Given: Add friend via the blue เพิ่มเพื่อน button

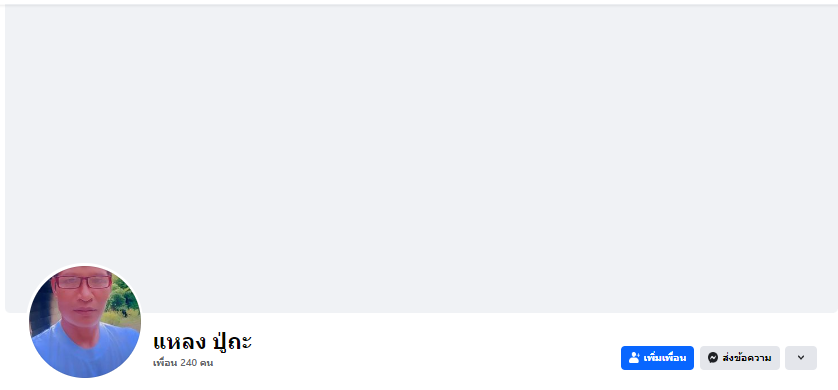Looking at the screenshot, I should click(657, 357).
